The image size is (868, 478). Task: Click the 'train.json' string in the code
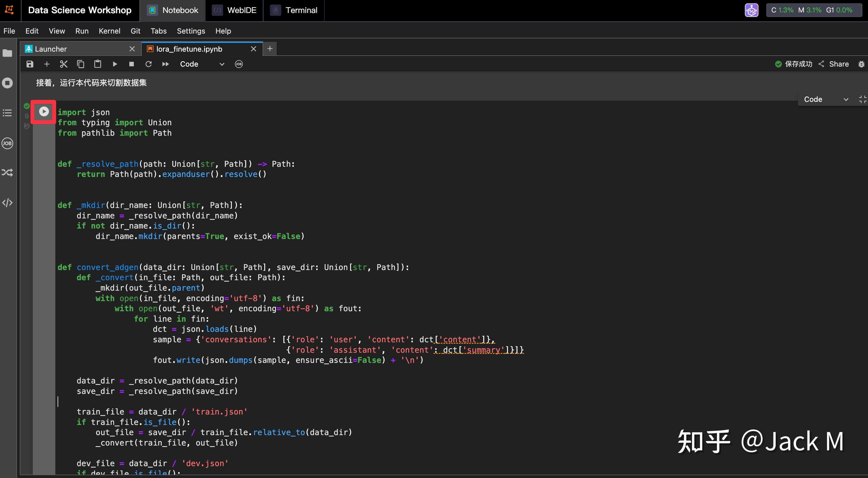pos(219,412)
